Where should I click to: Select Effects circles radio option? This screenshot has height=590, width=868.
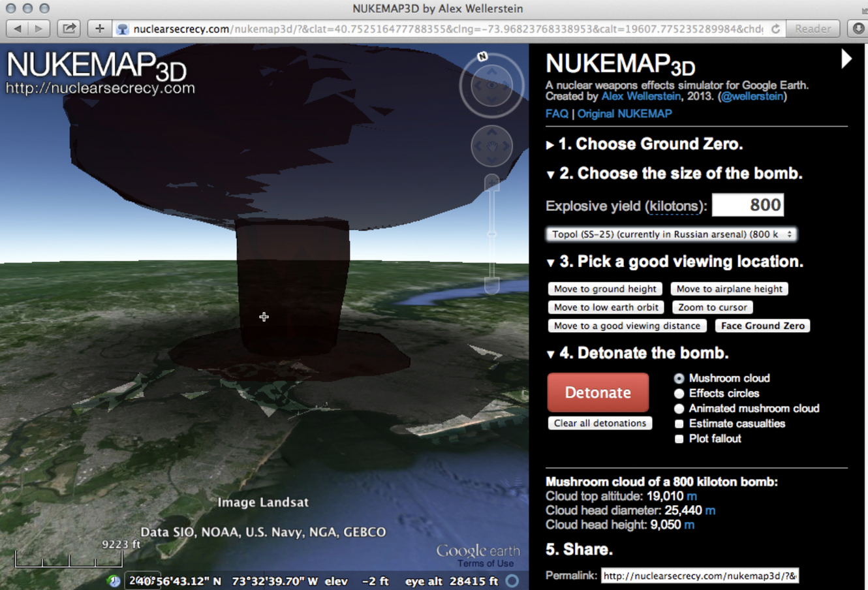tap(679, 394)
